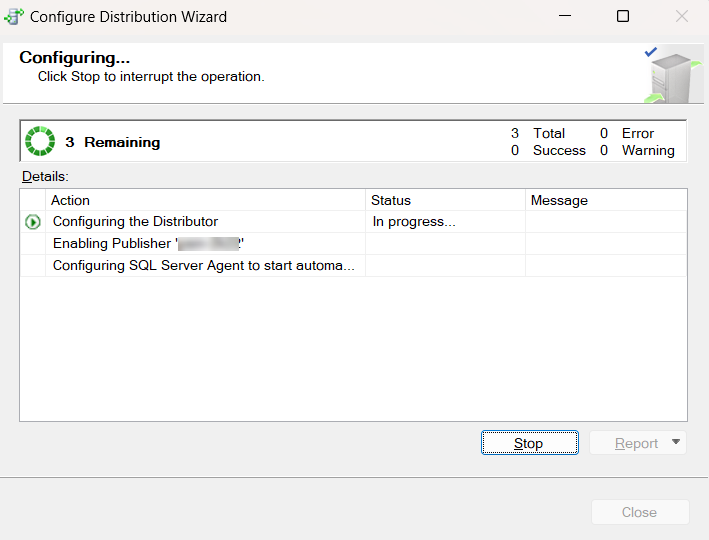This screenshot has width=709, height=540.
Task: Click the in-progress play icon beside Configuring the Distributor
Action: 33,222
